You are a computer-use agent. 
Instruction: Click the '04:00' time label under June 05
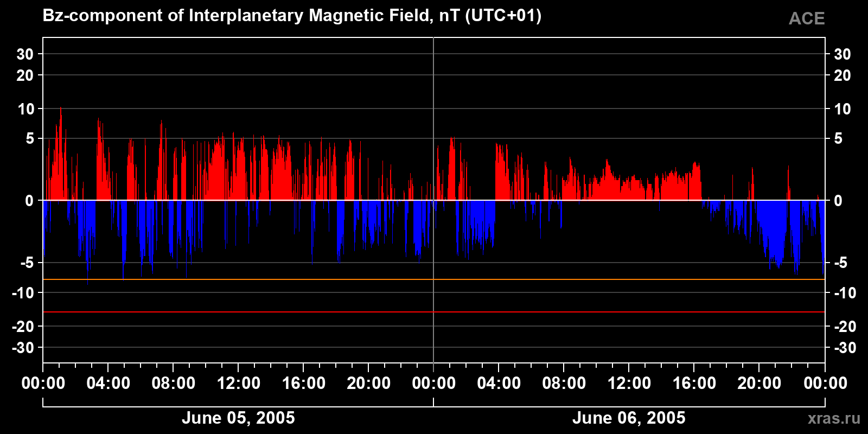pyautogui.click(x=108, y=384)
